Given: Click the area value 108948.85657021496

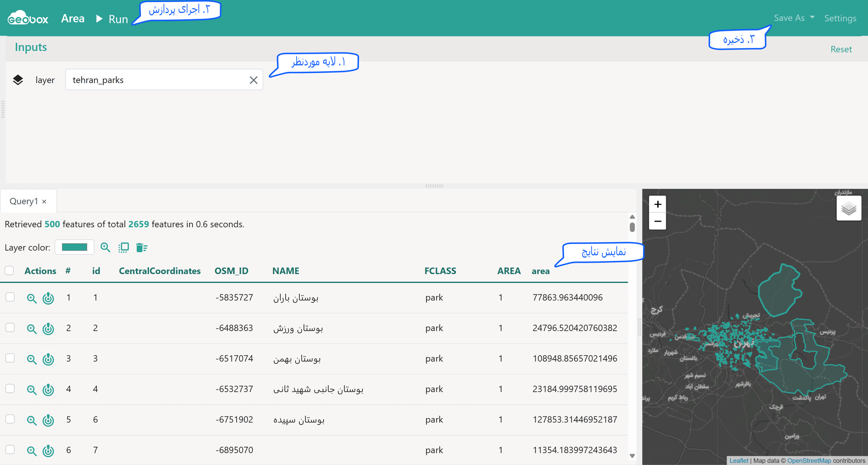Looking at the screenshot, I should point(575,358).
